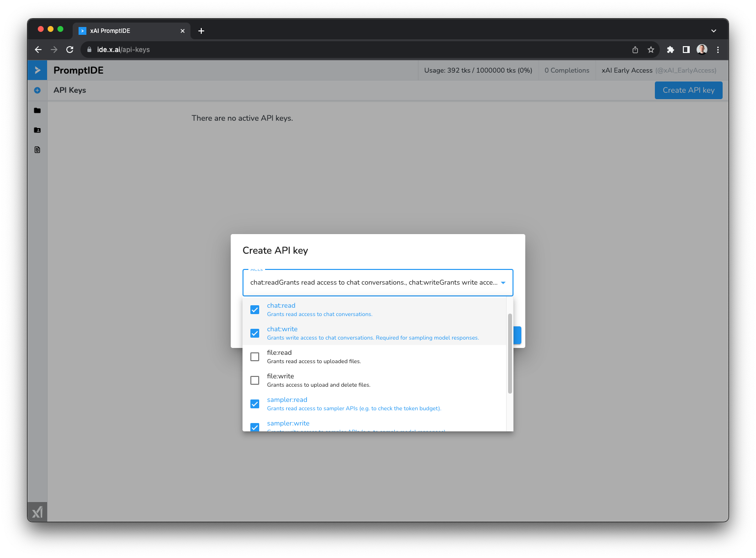Click the ACLs selection field
Viewport: 756px width, 558px height.
(x=378, y=283)
